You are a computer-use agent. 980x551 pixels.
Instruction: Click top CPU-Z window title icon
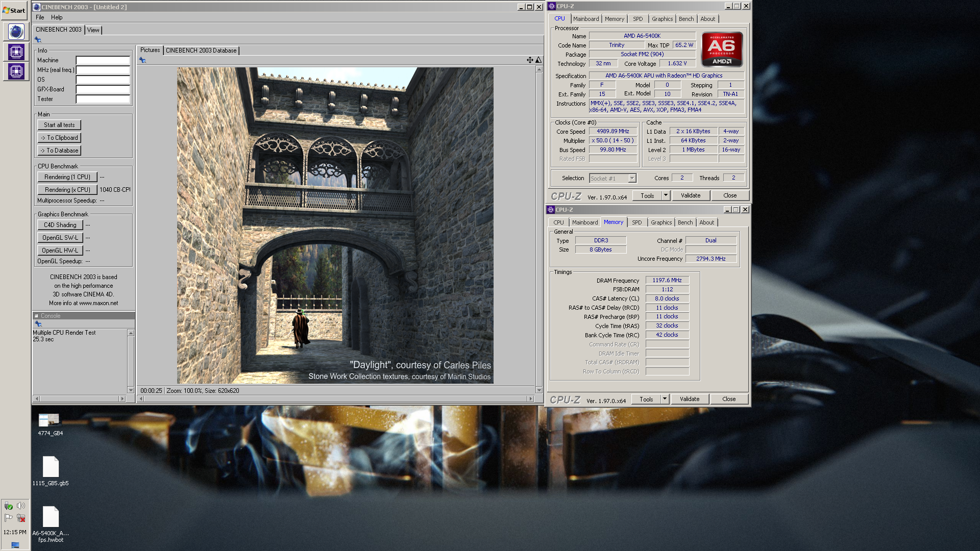click(x=552, y=6)
